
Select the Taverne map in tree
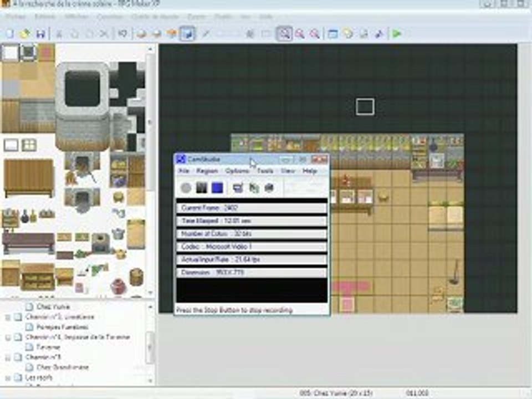[x=48, y=347]
